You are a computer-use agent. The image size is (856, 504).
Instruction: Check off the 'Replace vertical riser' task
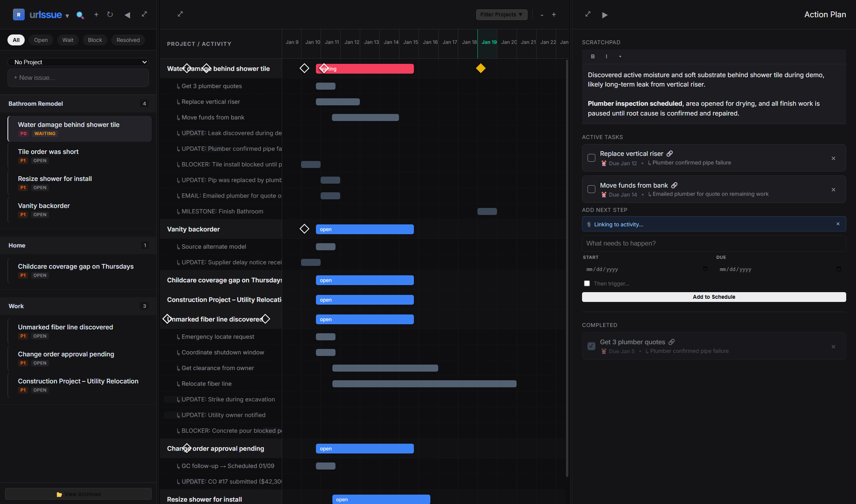591,158
